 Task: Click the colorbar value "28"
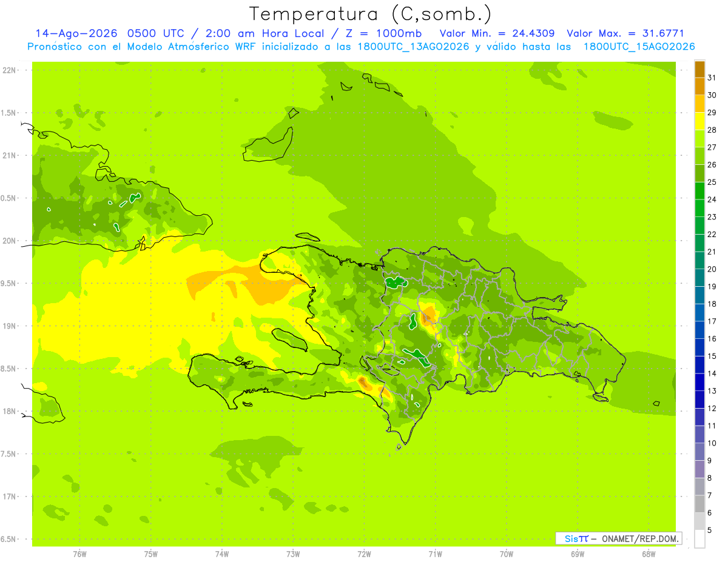pyautogui.click(x=713, y=130)
